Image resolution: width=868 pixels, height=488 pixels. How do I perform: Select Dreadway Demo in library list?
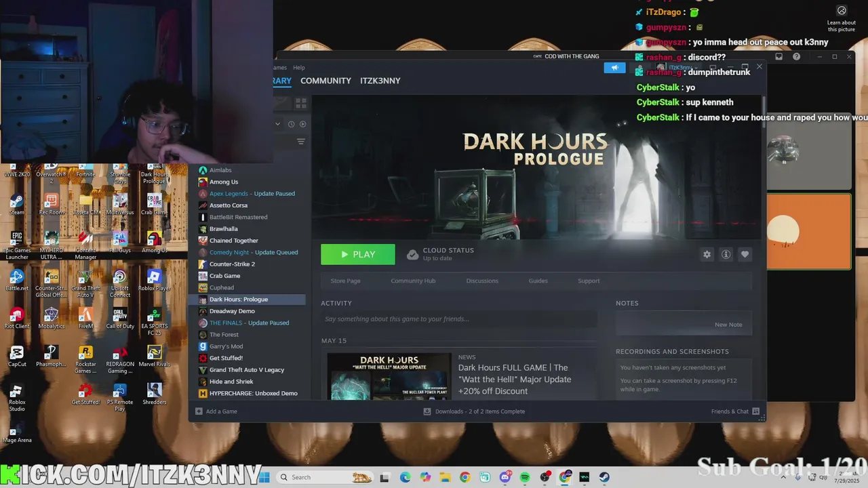tap(231, 311)
